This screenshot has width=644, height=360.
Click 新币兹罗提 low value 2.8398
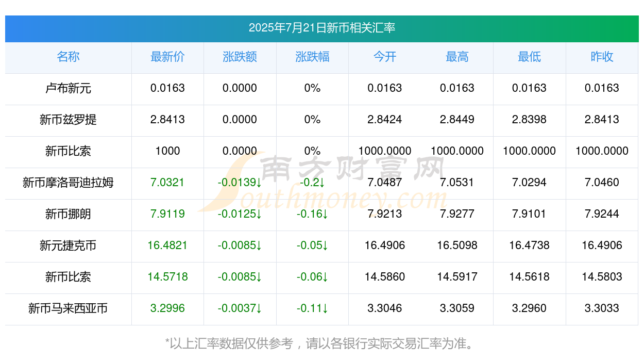[x=529, y=120]
